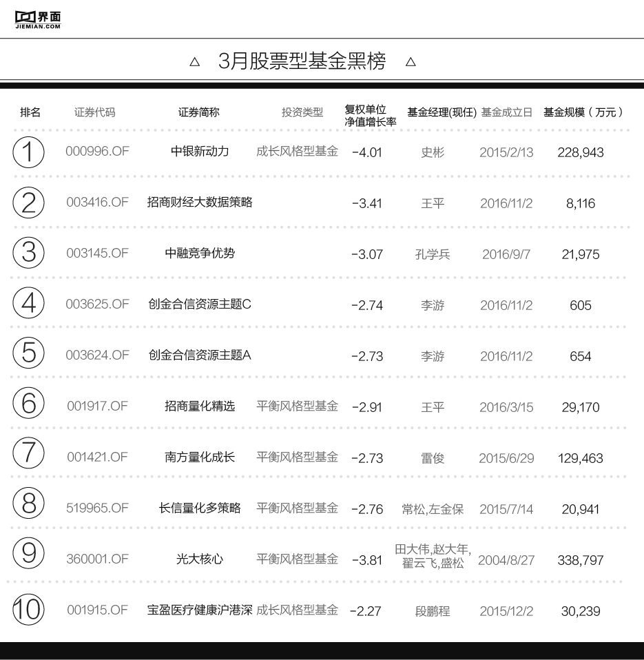This screenshot has width=644, height=660.
Task: Click the growth rate value -3.41
Action: tap(367, 203)
